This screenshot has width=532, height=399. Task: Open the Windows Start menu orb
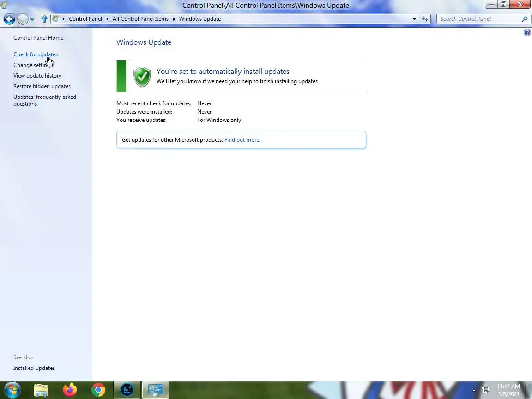click(x=12, y=390)
